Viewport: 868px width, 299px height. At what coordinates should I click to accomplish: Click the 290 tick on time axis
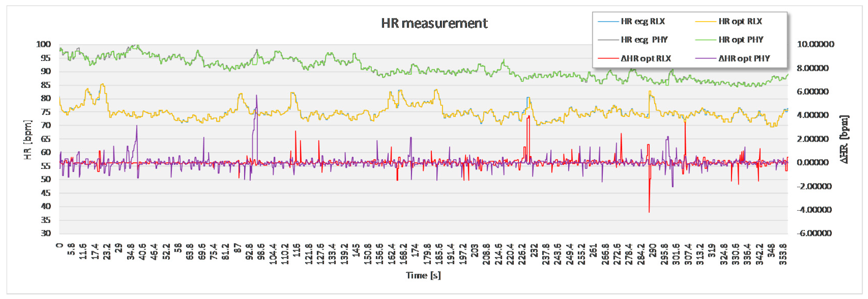[653, 250]
